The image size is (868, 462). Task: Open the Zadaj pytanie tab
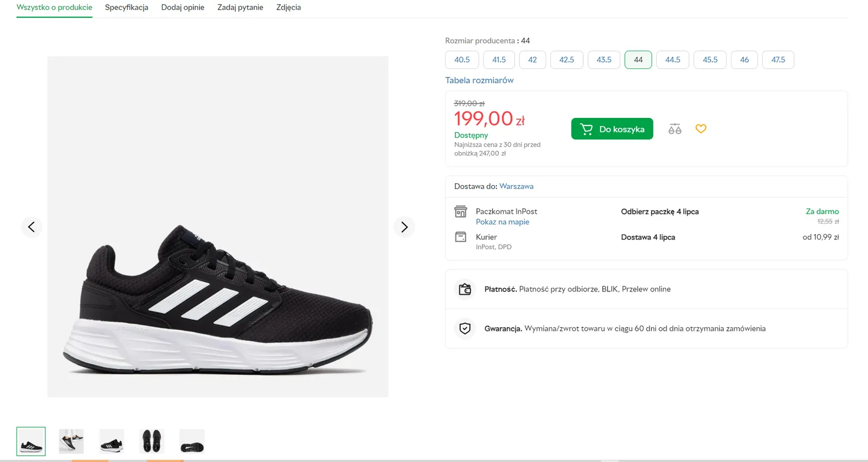[240, 8]
